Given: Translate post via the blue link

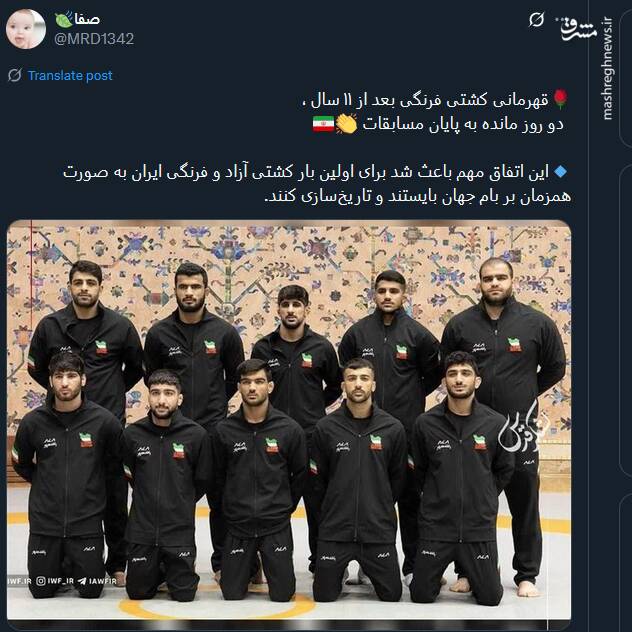Looking at the screenshot, I should tap(70, 75).
